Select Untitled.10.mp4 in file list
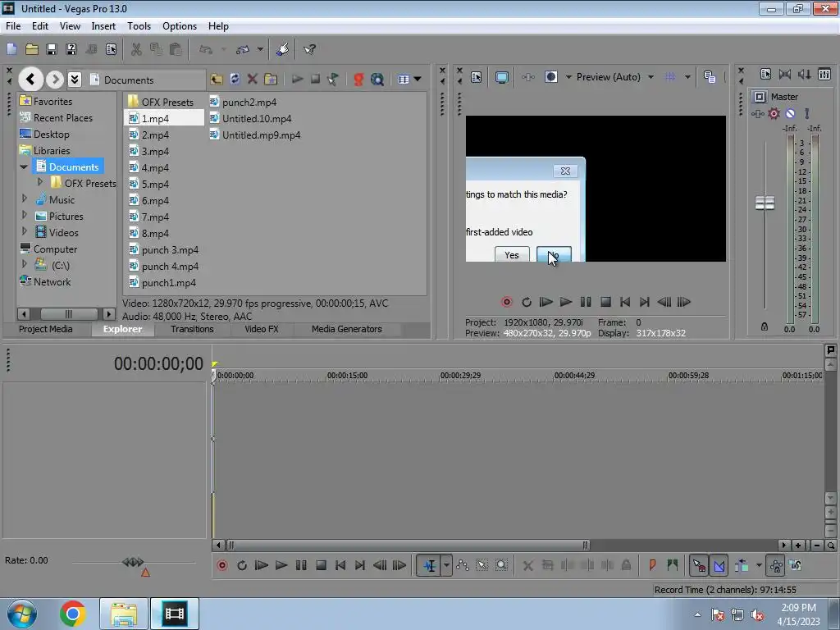Viewport: 840px width, 630px height. click(250, 118)
